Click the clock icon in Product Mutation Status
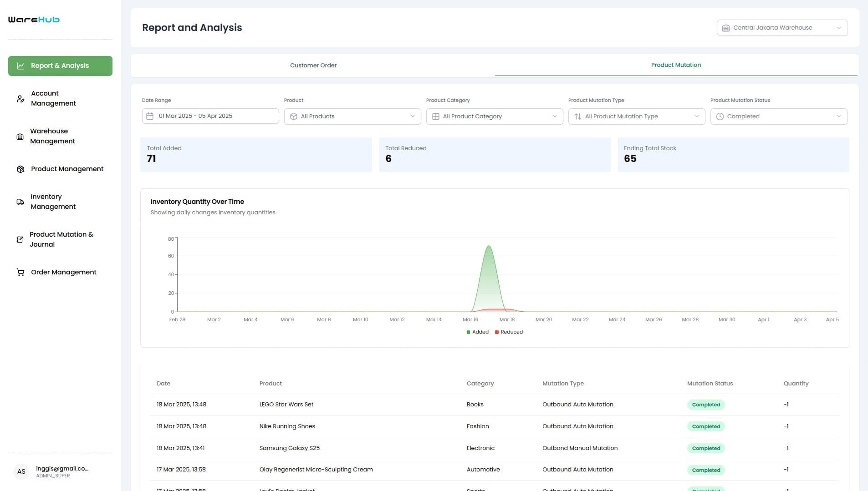 (720, 116)
